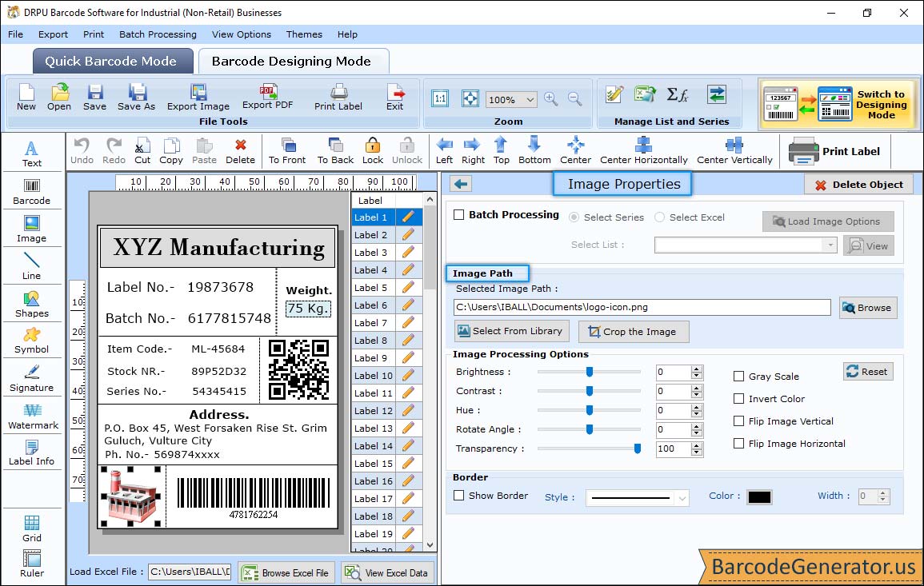
Task: Open the border Color swatch
Action: [759, 497]
